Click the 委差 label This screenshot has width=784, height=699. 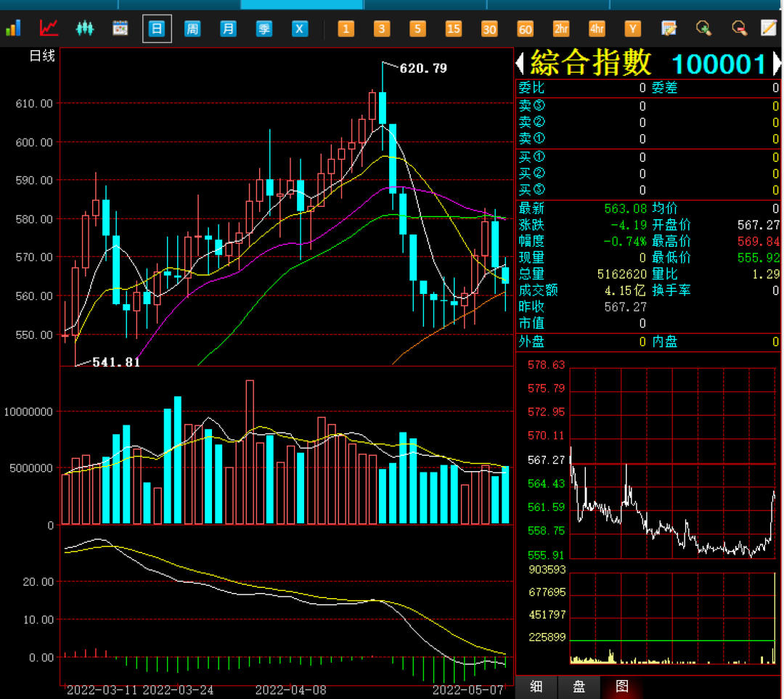(665, 88)
